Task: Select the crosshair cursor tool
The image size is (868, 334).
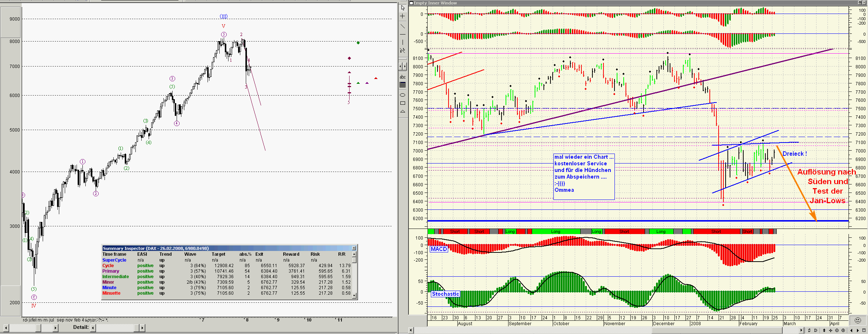Action: click(x=403, y=17)
